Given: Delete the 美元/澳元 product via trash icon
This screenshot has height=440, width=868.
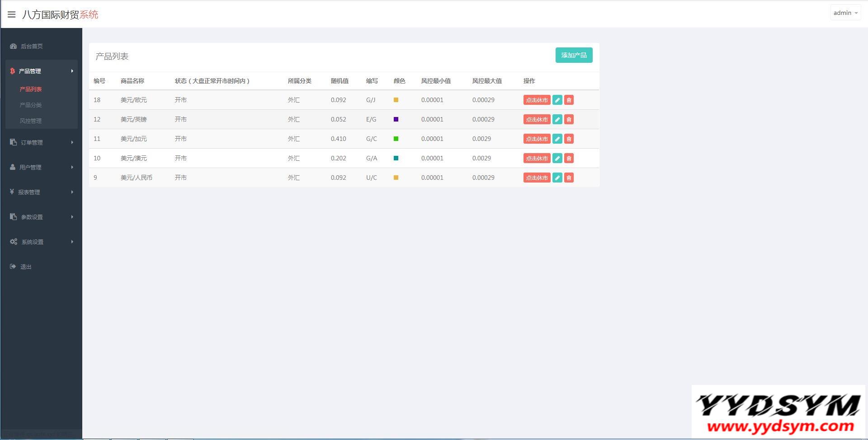Looking at the screenshot, I should (x=569, y=159).
